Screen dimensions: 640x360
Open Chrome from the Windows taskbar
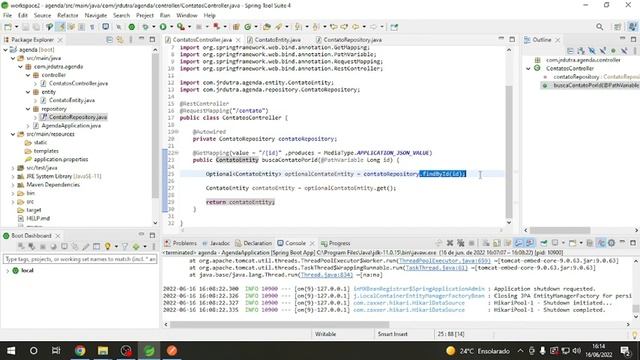[x=80, y=351]
